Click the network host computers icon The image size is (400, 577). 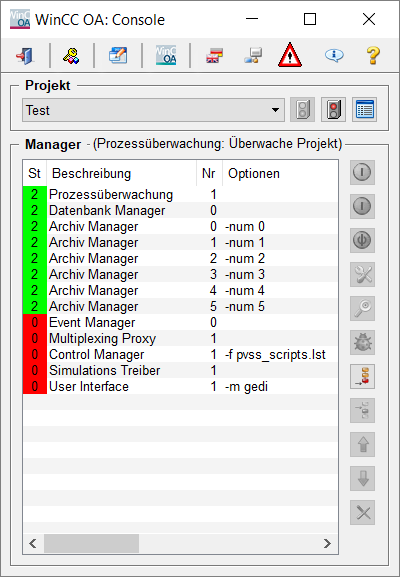(x=253, y=56)
